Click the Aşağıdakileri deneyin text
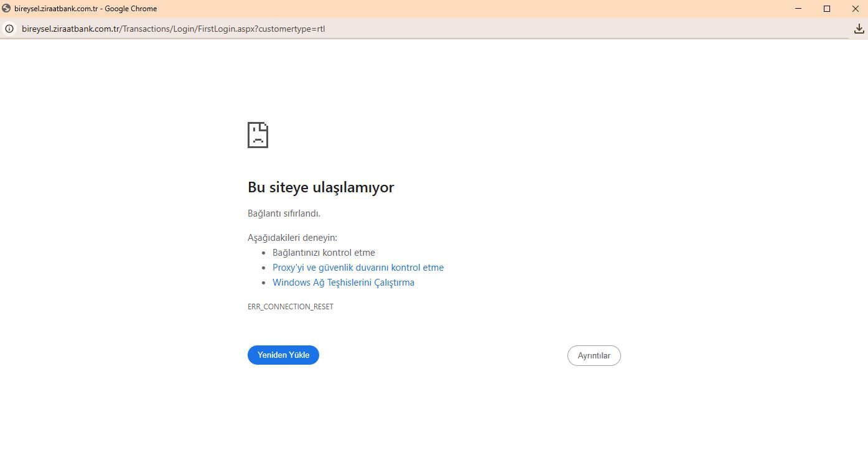Image resolution: width=868 pixels, height=463 pixels. (x=292, y=238)
